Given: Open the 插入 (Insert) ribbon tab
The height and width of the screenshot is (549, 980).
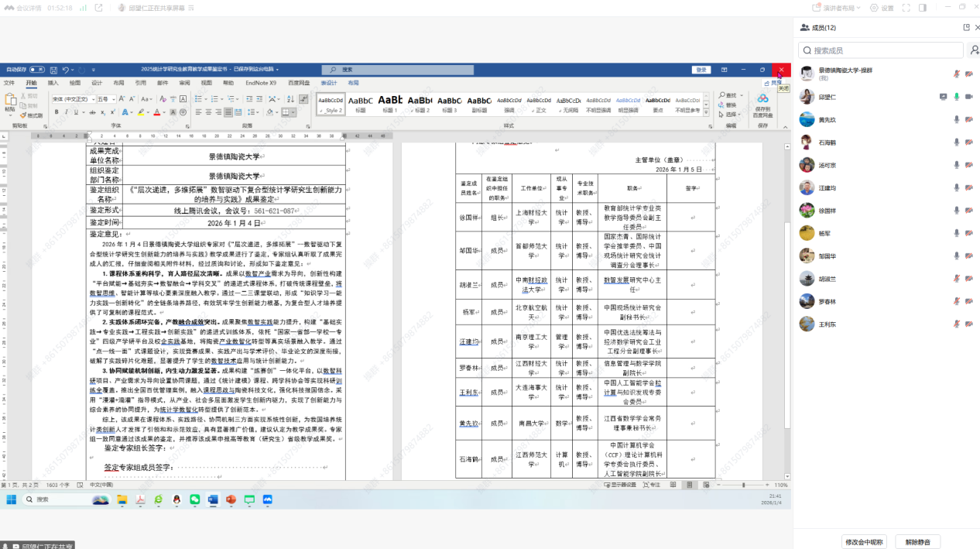Looking at the screenshot, I should coord(53,83).
